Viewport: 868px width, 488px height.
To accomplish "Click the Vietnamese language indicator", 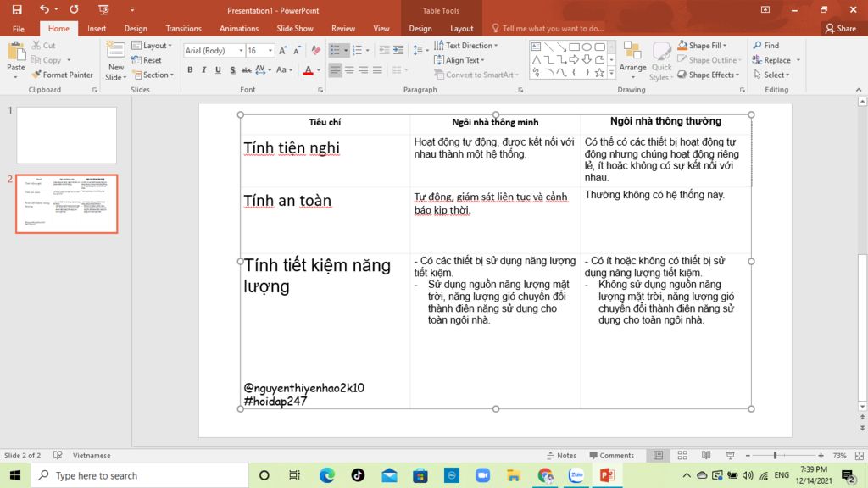I will point(92,455).
